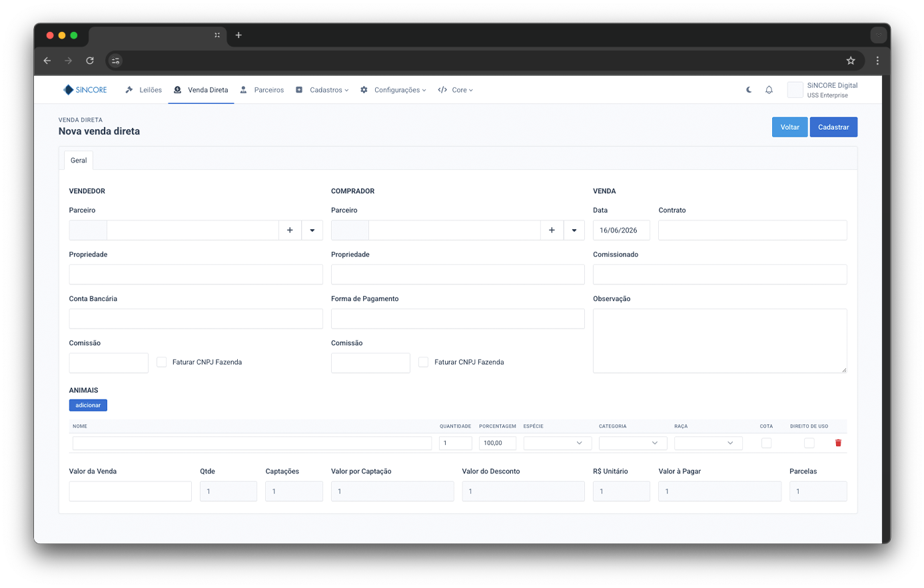This screenshot has width=924, height=588.
Task: Open the Leilões menu item
Action: tap(144, 90)
